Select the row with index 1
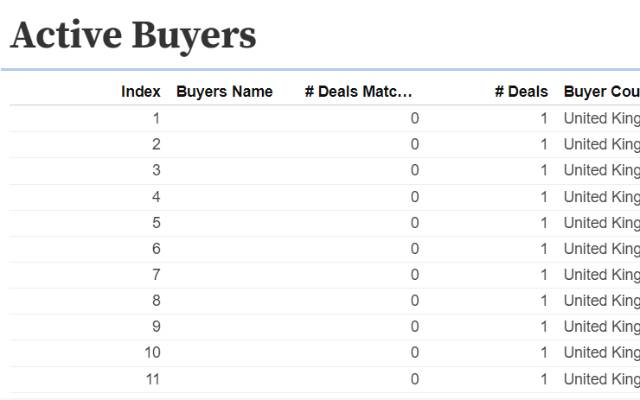 156,118
